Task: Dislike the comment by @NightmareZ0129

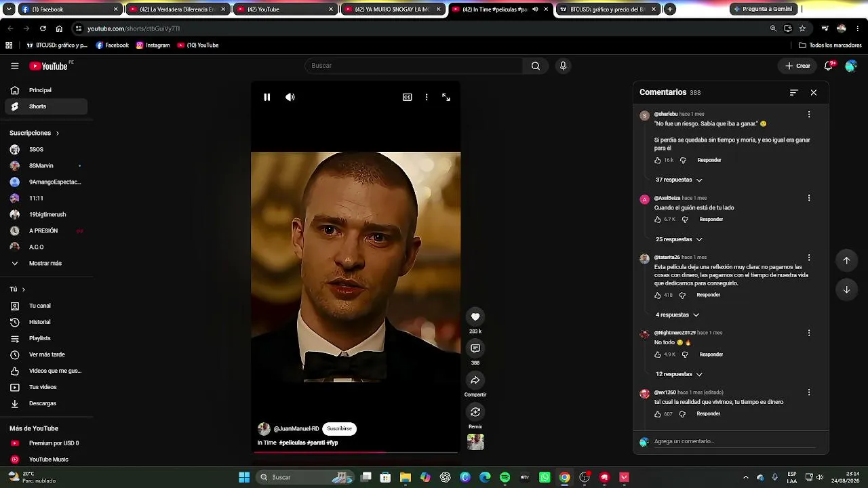Action: (x=685, y=354)
